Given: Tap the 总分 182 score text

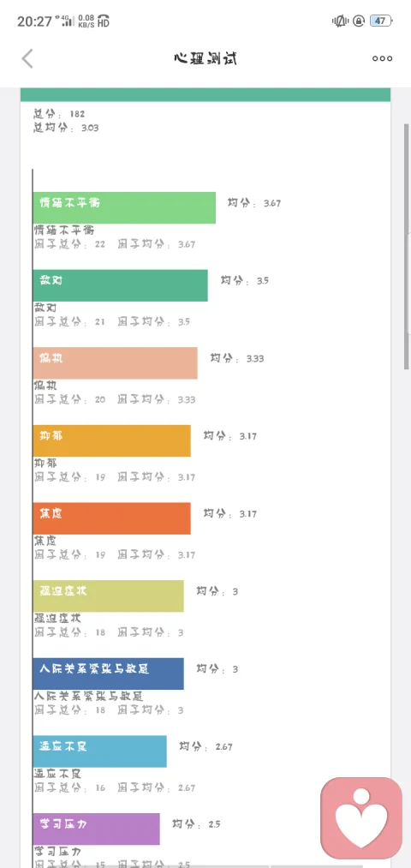Looking at the screenshot, I should 59,114.
